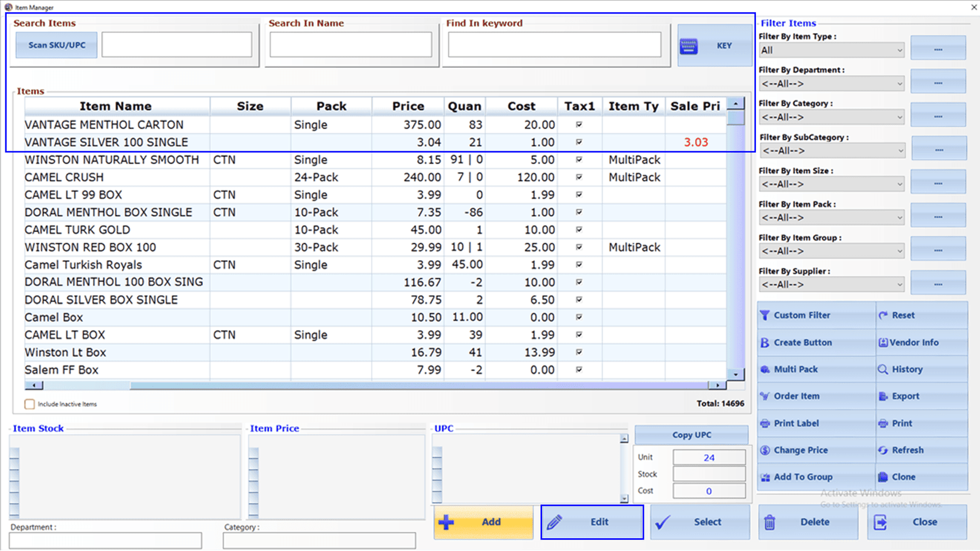Click the Copy UPC button
Image resolution: width=980 pixels, height=551 pixels.
[692, 435]
